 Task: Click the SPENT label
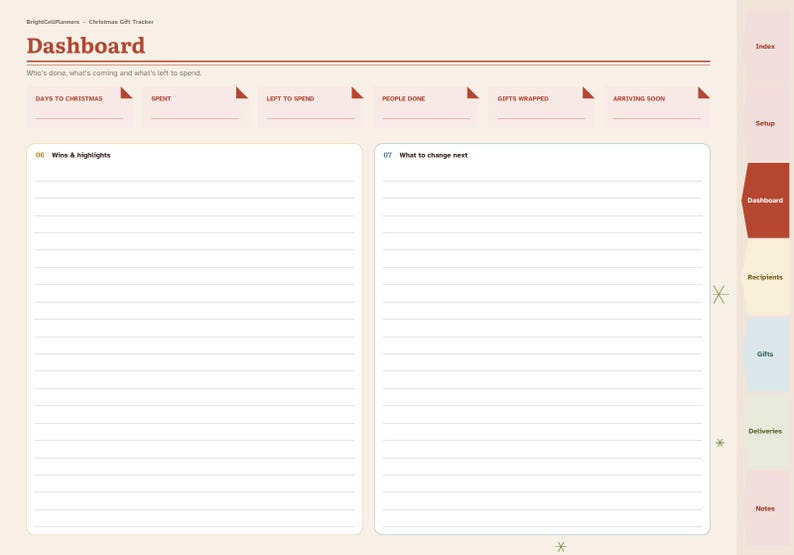pos(161,99)
